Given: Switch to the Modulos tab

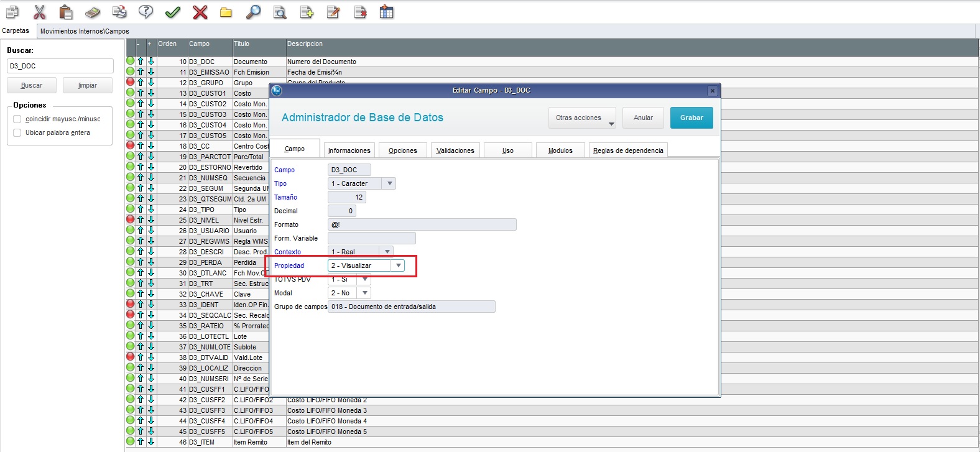Looking at the screenshot, I should click(x=560, y=150).
